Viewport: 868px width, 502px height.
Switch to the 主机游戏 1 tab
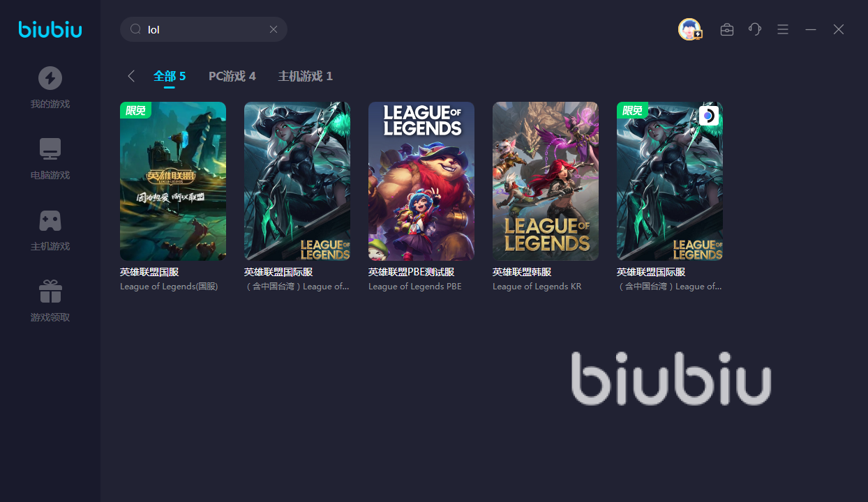tap(306, 76)
